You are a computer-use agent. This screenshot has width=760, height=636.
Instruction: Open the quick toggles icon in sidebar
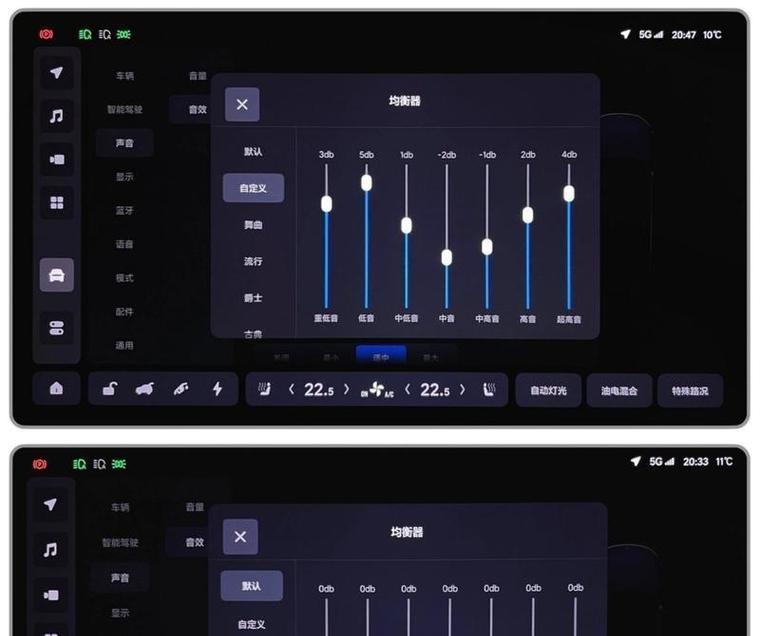coord(57,328)
